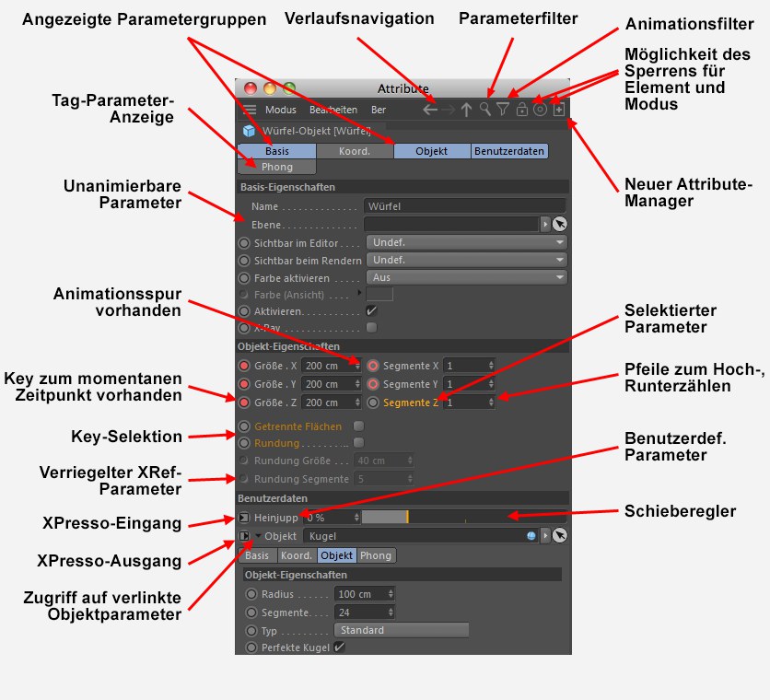770x700 pixels.
Task: Collapse the Objekt link disclosure triangle
Action: click(258, 536)
